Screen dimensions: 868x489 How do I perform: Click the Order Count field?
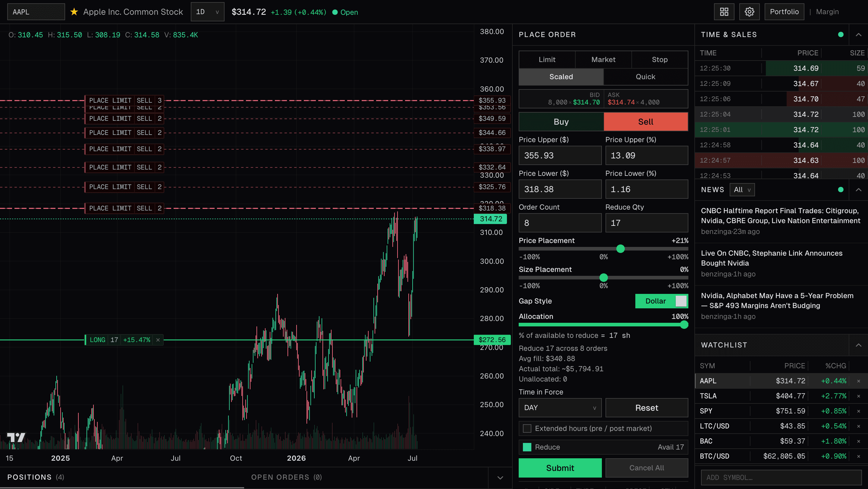tap(560, 223)
